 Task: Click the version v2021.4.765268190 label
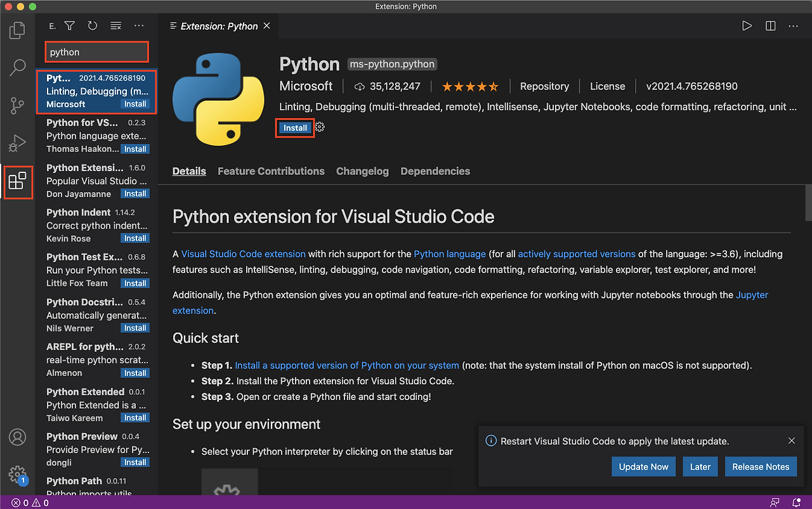[692, 86]
